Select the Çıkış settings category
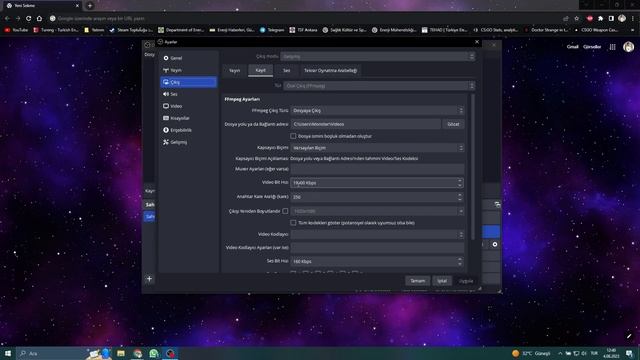Screen dimensions: 640x360 [189, 82]
